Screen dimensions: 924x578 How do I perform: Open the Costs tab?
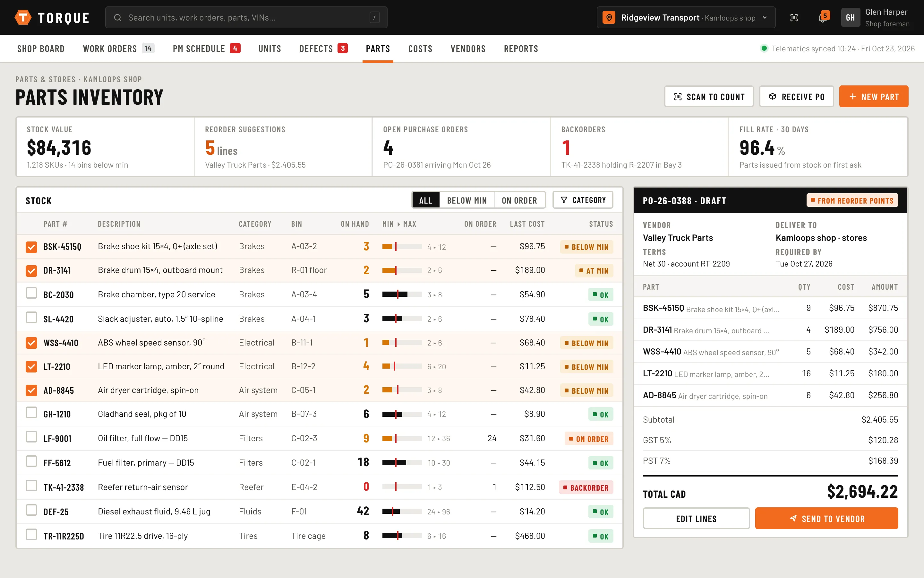coord(420,48)
